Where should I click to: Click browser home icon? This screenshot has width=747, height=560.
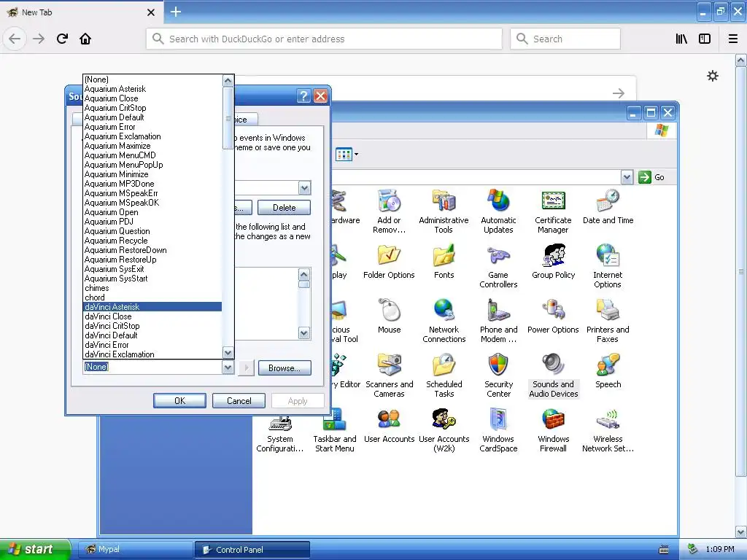(85, 39)
